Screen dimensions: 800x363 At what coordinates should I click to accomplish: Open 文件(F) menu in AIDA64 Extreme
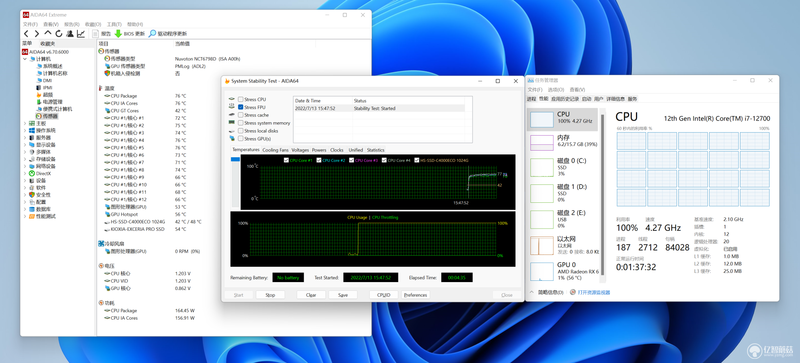point(30,25)
